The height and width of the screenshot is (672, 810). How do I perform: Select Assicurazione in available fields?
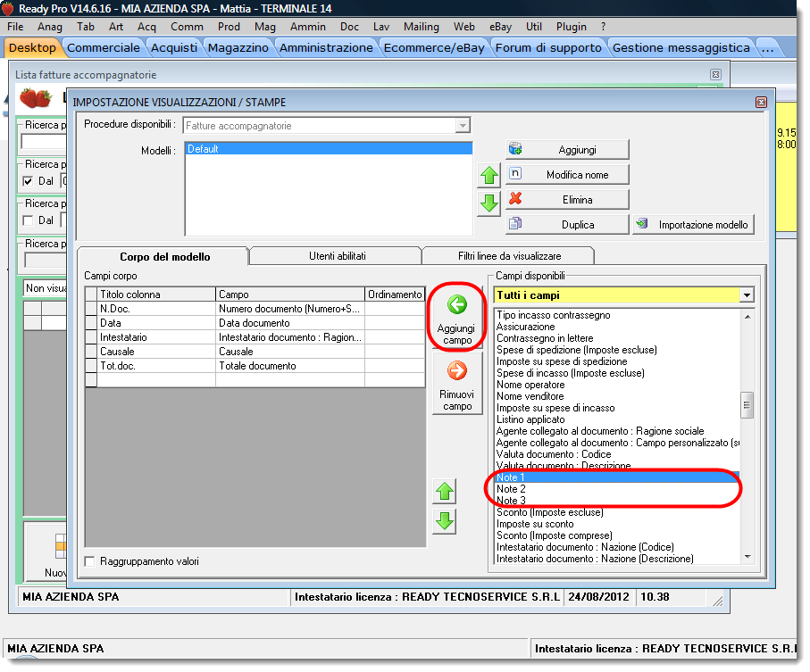617,327
